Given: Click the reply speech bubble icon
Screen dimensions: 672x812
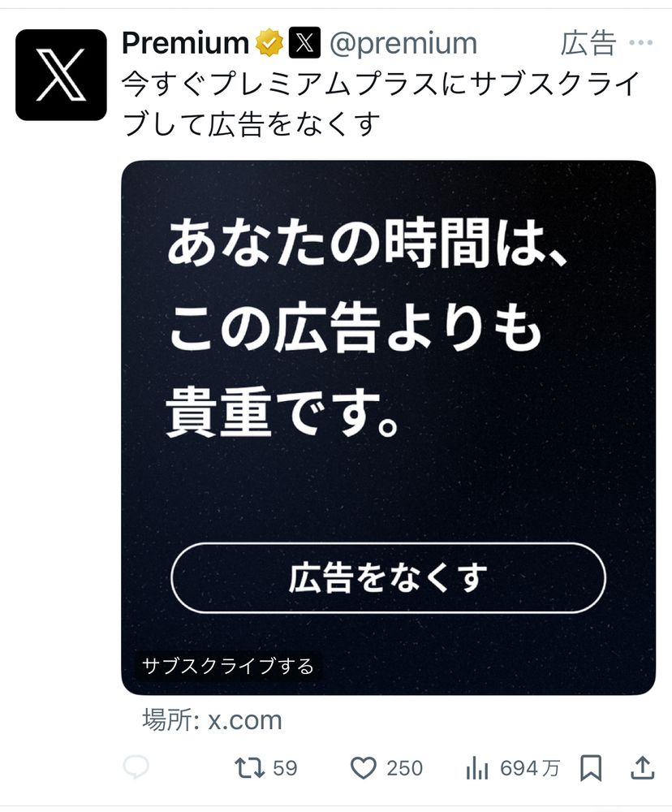Looking at the screenshot, I should [x=136, y=767].
